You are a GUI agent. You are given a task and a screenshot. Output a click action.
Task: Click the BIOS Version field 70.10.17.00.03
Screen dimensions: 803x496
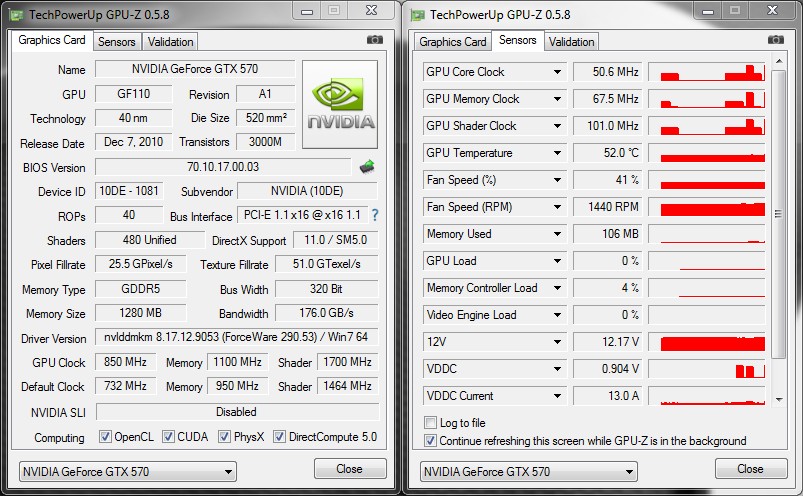coord(223,167)
